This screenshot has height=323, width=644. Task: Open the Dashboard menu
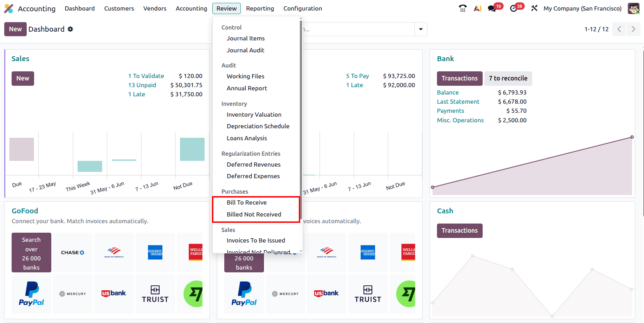pos(80,8)
